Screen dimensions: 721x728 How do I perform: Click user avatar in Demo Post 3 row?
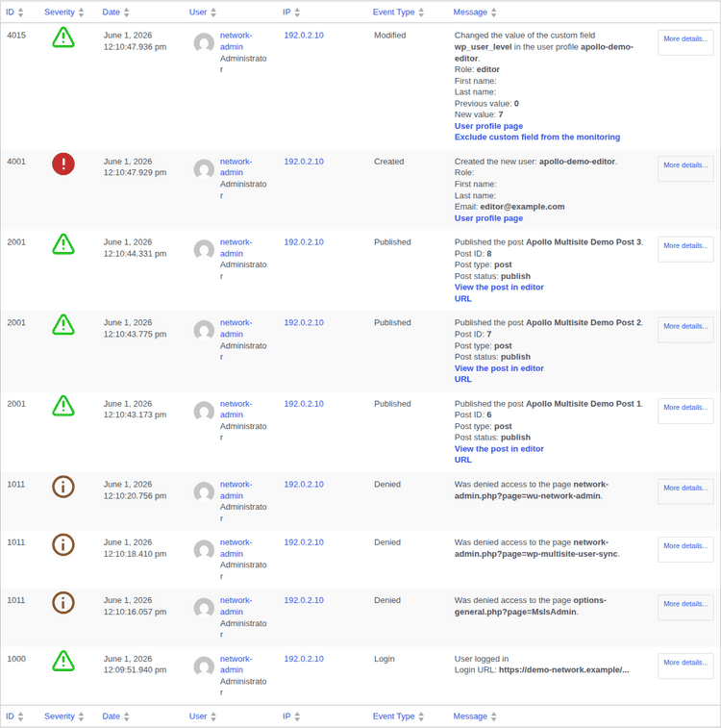(x=204, y=250)
